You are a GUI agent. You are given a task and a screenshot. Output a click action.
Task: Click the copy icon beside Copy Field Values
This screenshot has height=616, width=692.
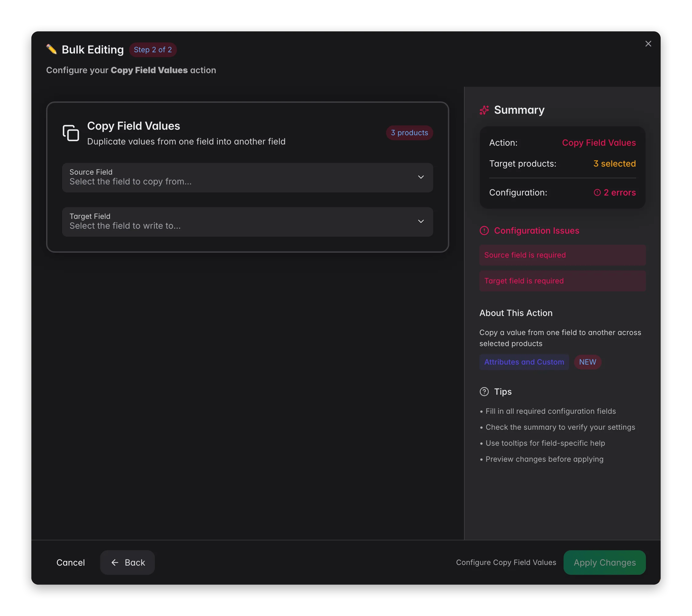[x=71, y=133]
